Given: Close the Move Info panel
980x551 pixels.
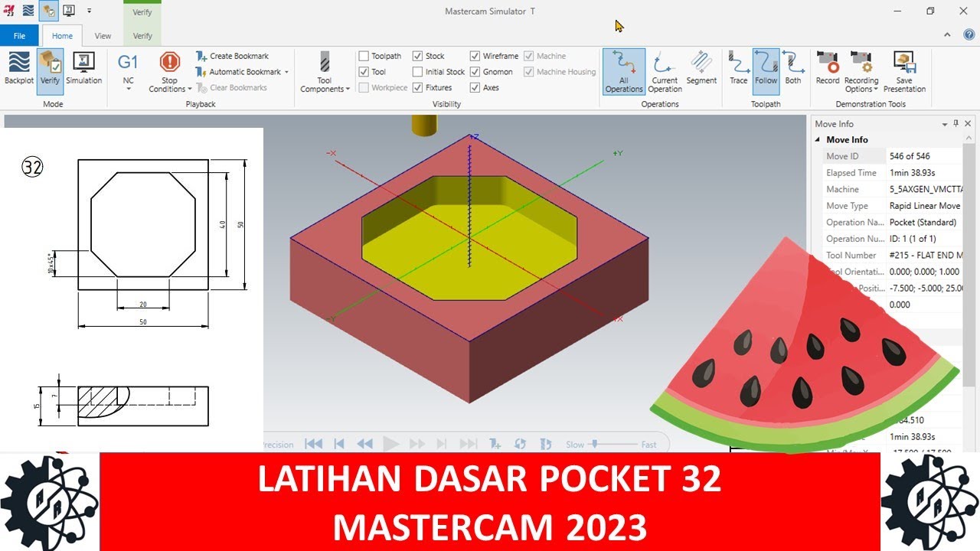Looking at the screenshot, I should pos(968,123).
